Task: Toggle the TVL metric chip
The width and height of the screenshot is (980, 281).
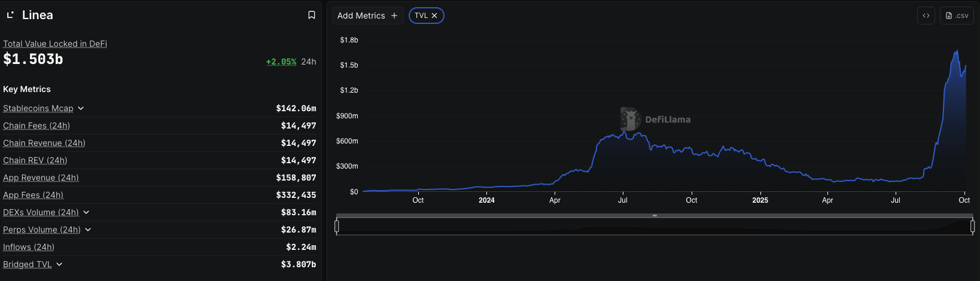Action: 421,16
